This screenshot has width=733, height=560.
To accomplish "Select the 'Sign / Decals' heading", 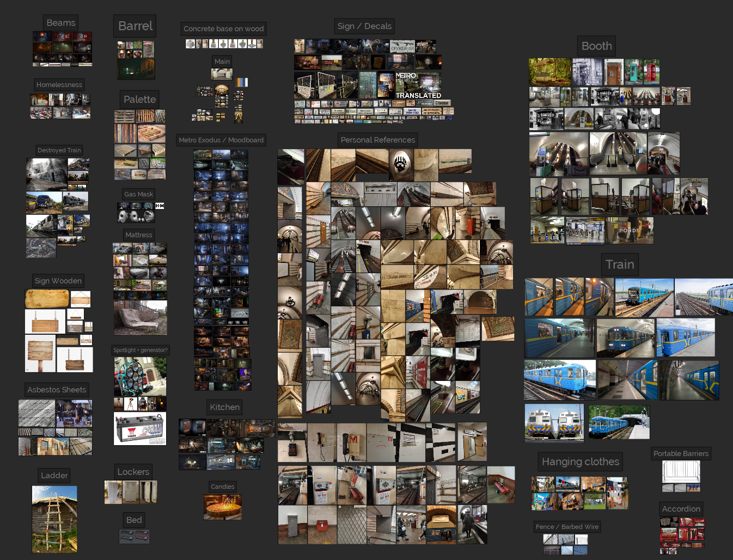I will click(364, 26).
